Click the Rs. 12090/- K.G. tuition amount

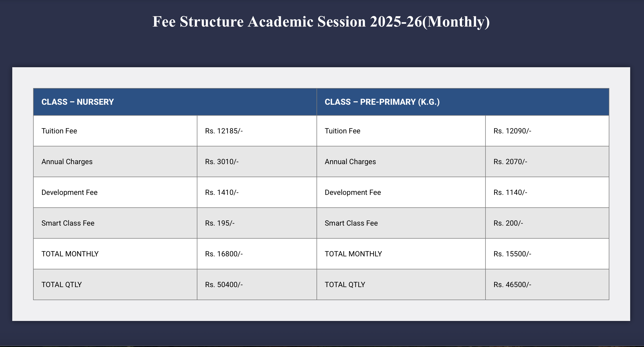[512, 131]
